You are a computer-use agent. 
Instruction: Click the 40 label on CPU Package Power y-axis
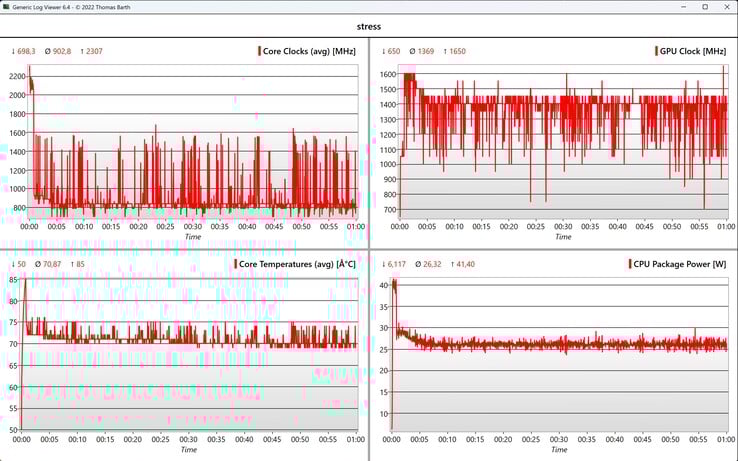(384, 285)
